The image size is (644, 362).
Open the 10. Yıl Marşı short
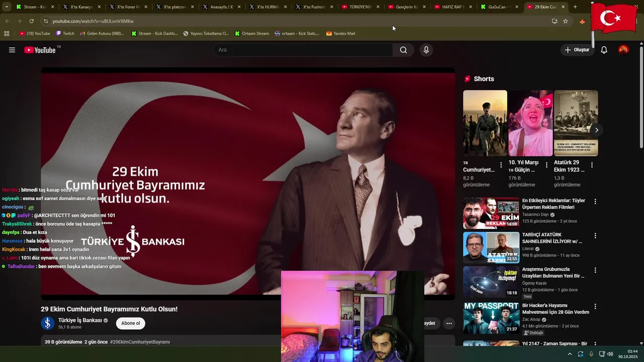[x=530, y=123]
